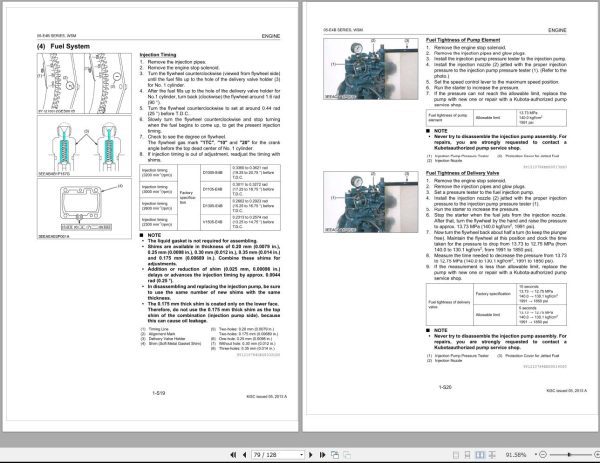Screen dimensions: 600x463
Task: Click D1005-E4B cell in injection timing table
Action: (x=215, y=173)
